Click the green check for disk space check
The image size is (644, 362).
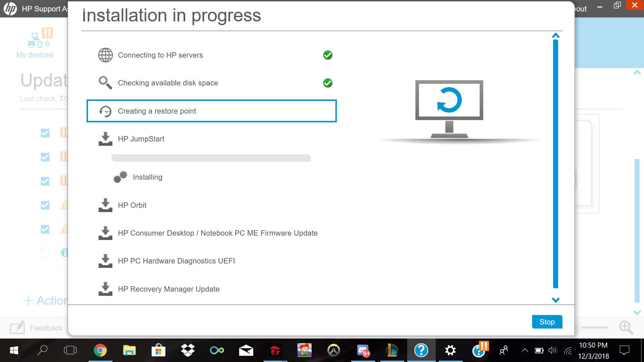[x=328, y=83]
